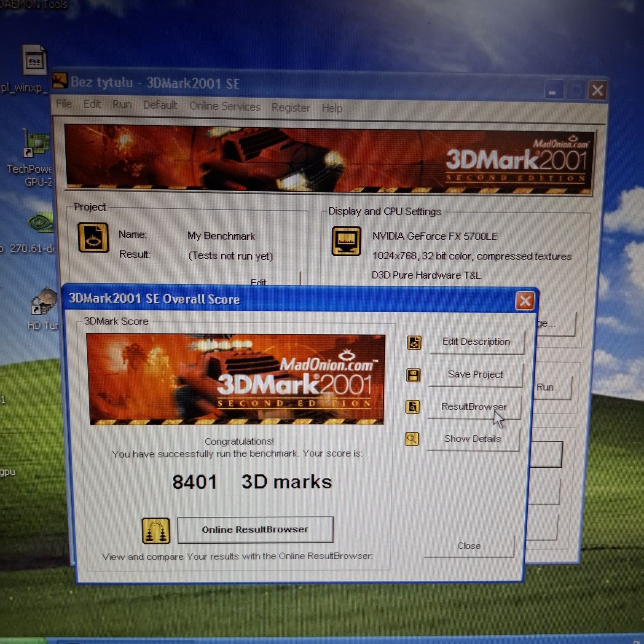The image size is (644, 644).
Task: Click the 3DMark2001 banner image in score dialog
Action: pyautogui.click(x=236, y=379)
